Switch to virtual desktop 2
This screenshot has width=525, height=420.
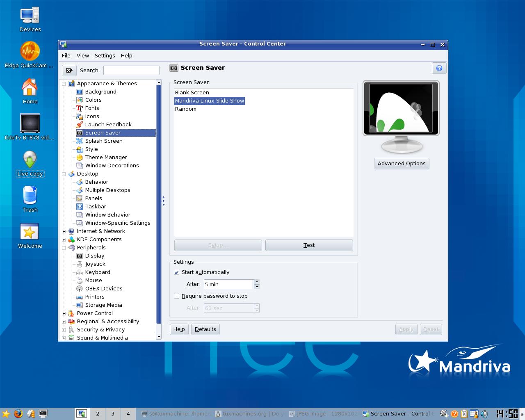pos(98,413)
